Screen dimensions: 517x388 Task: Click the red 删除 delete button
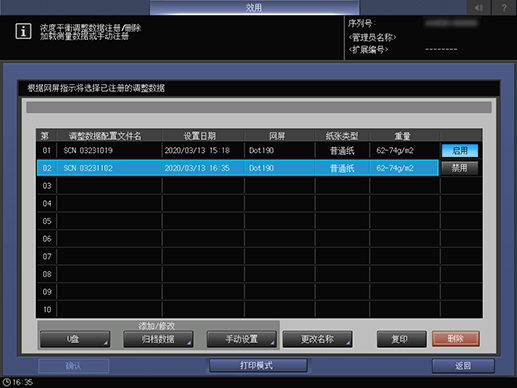[456, 339]
